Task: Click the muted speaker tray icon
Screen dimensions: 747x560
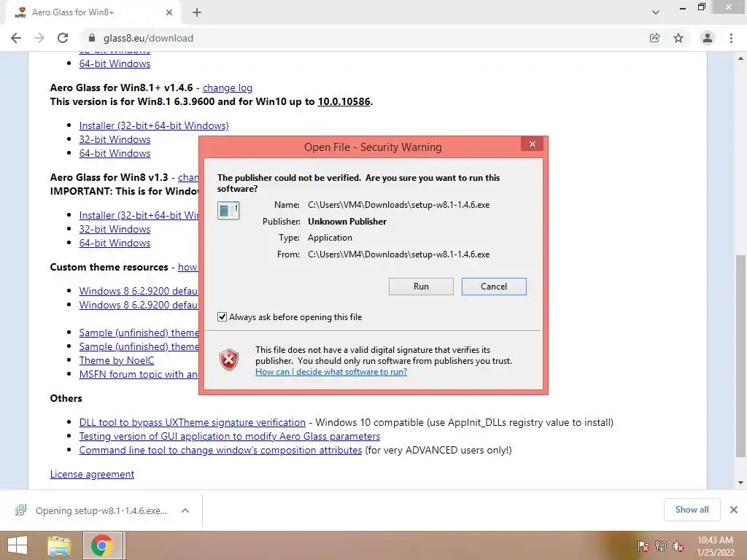Action: [678, 545]
